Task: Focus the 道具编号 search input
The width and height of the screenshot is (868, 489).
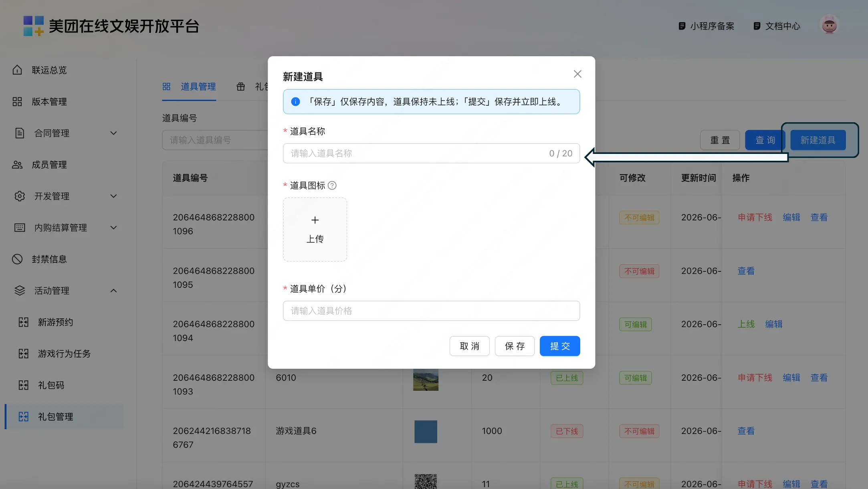Action: [x=215, y=140]
